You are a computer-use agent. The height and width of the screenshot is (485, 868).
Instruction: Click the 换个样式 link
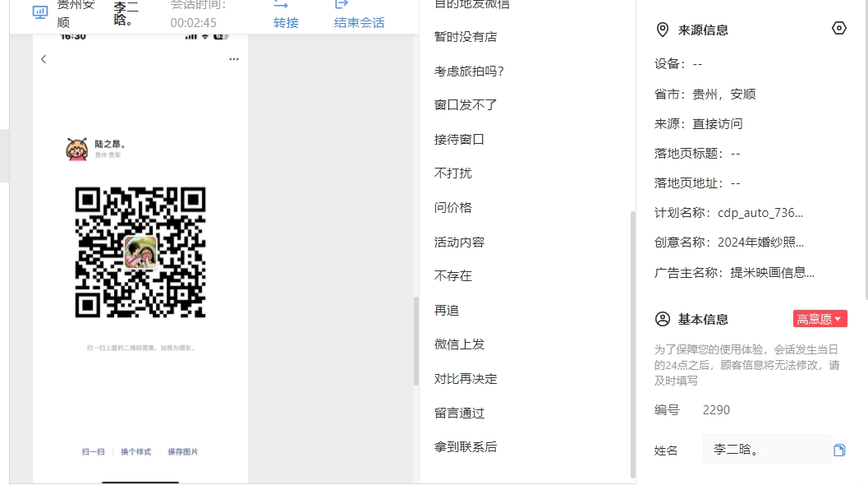tap(136, 452)
